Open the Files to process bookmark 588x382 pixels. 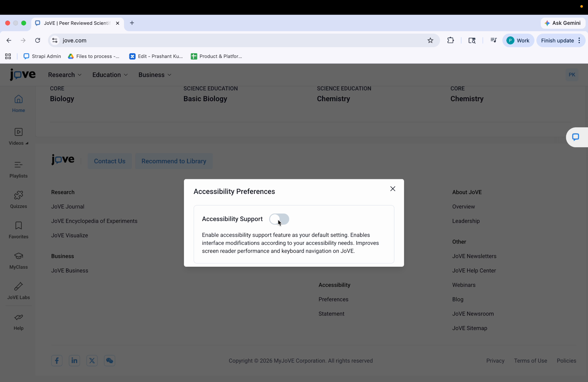pyautogui.click(x=93, y=56)
